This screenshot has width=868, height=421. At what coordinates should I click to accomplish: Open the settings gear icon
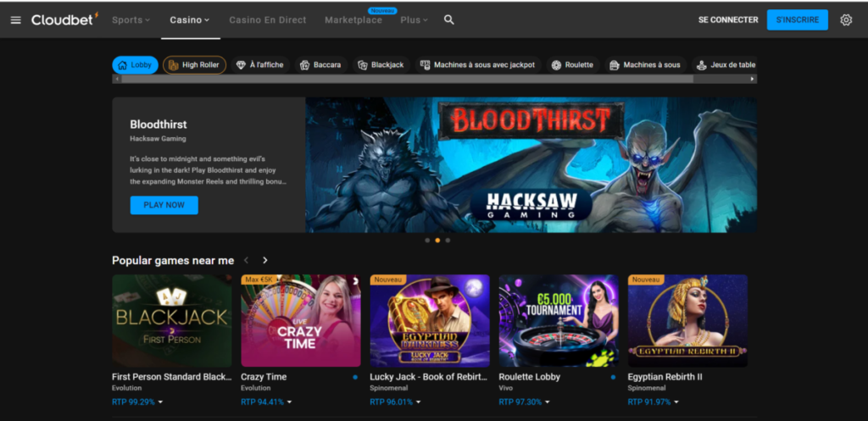point(846,20)
